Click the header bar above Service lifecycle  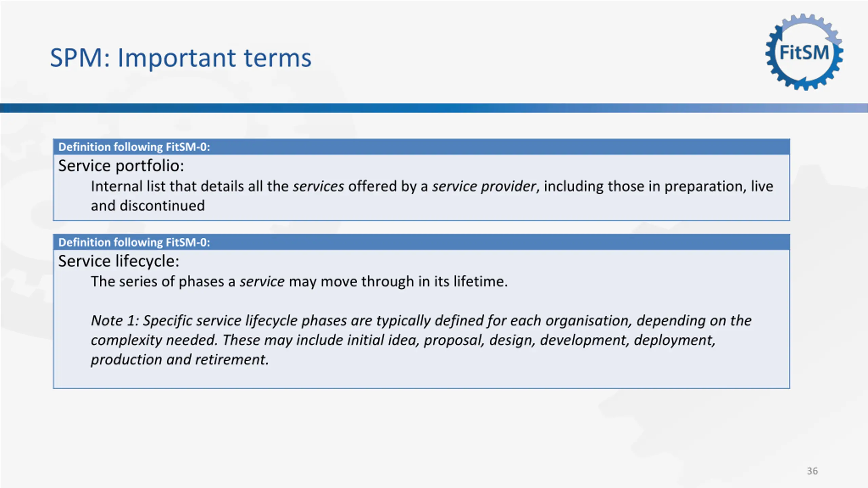tap(421, 242)
